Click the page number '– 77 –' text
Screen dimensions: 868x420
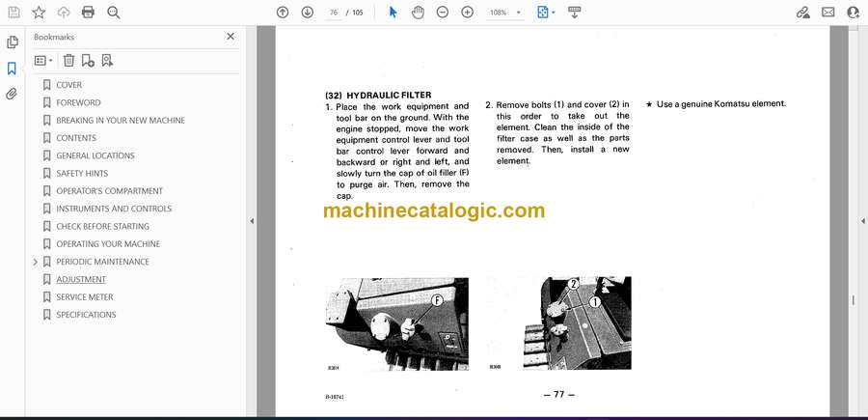558,395
